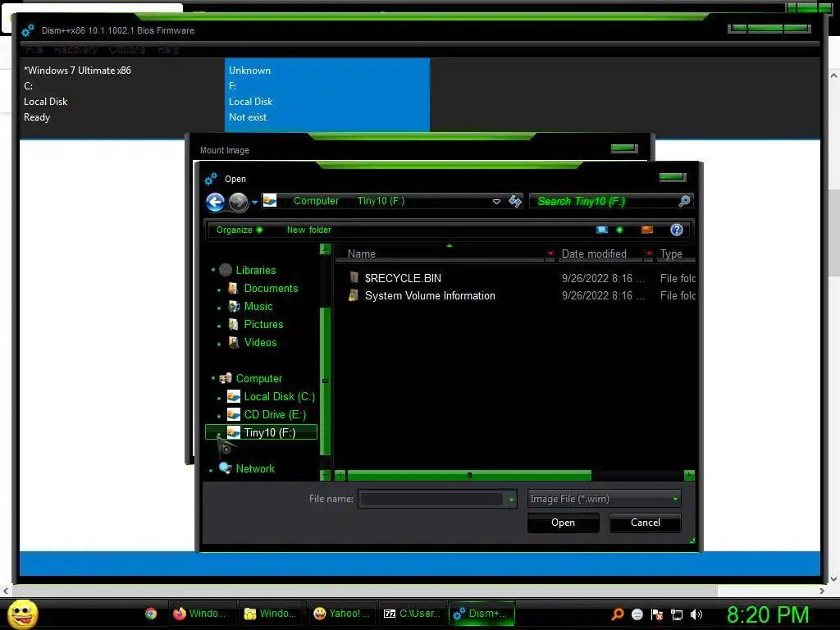Click the Network icon in sidebar

pyautogui.click(x=226, y=468)
